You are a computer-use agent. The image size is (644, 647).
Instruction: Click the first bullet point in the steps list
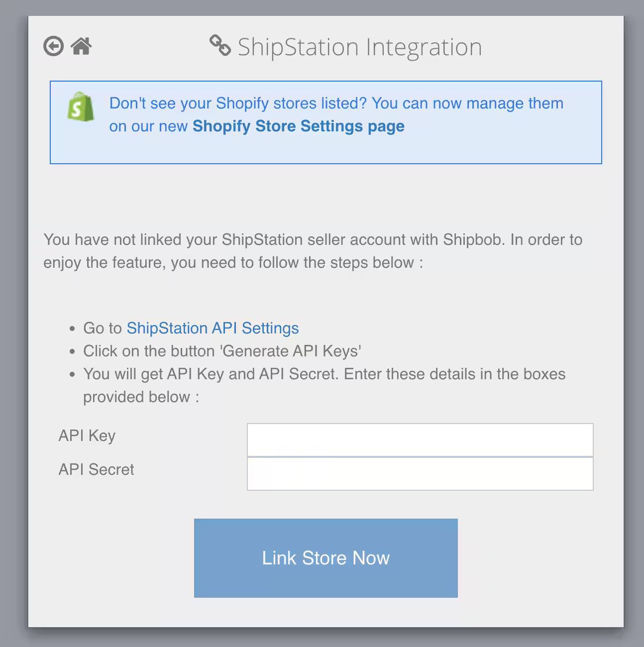(191, 328)
